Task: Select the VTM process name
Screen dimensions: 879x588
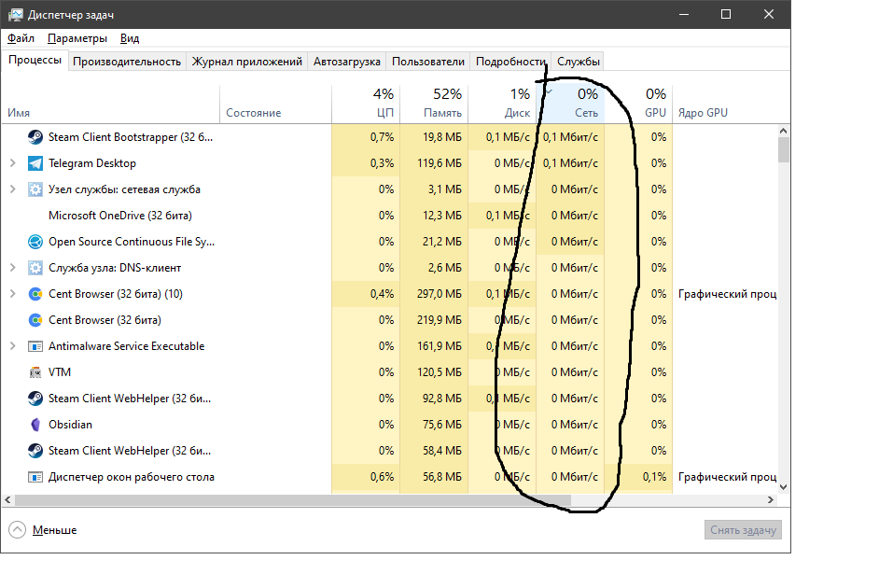Action: click(x=60, y=372)
